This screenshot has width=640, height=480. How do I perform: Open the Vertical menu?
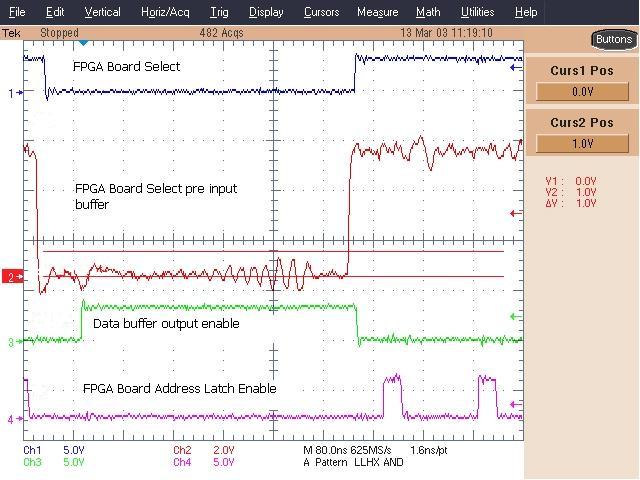102,12
